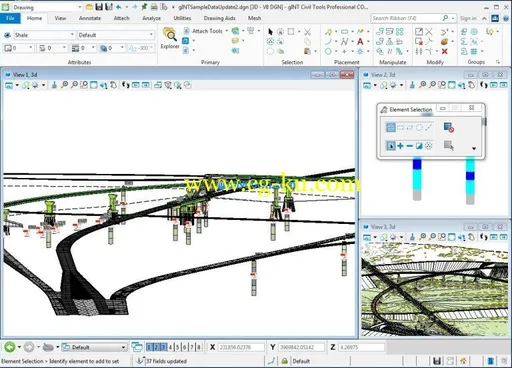Click the lock icon in status bar
Image resolution: width=512 pixels, height=368 pixels.
284,361
